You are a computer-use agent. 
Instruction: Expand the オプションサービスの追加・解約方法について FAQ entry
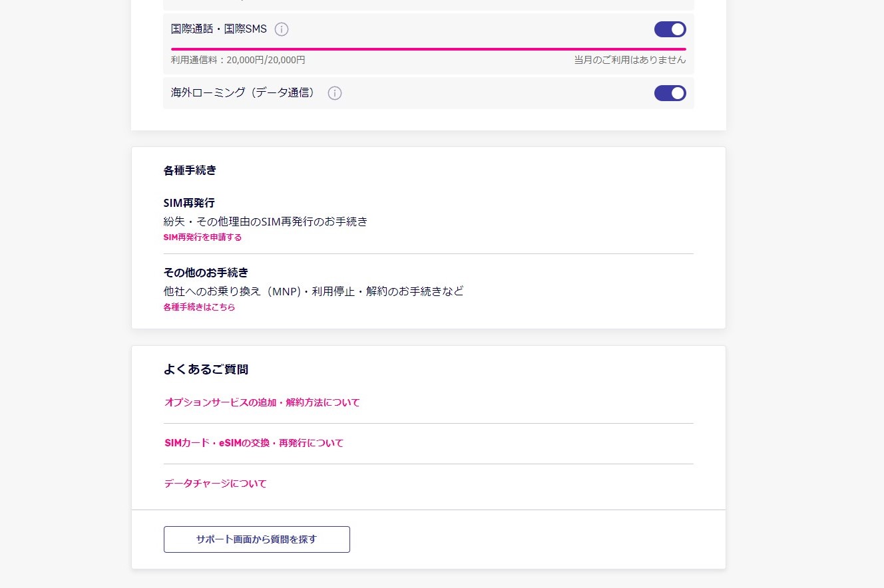click(x=262, y=402)
